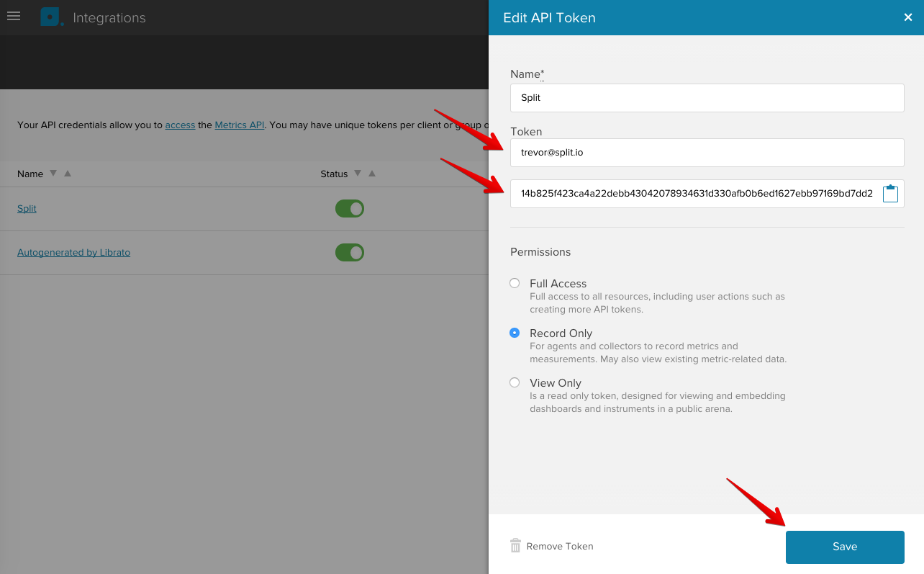Toggle Autogenerated by Librato status switch
Viewport: 924px width, 574px height.
coord(350,253)
